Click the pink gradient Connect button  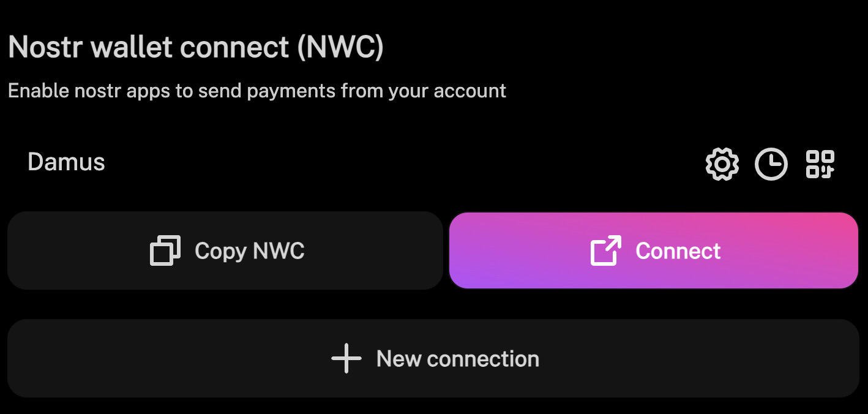pos(654,250)
